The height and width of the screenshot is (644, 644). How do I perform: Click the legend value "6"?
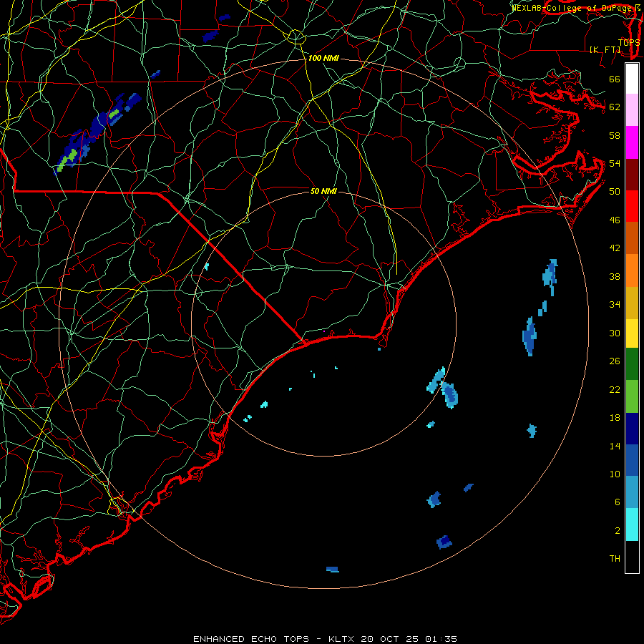coord(618,502)
